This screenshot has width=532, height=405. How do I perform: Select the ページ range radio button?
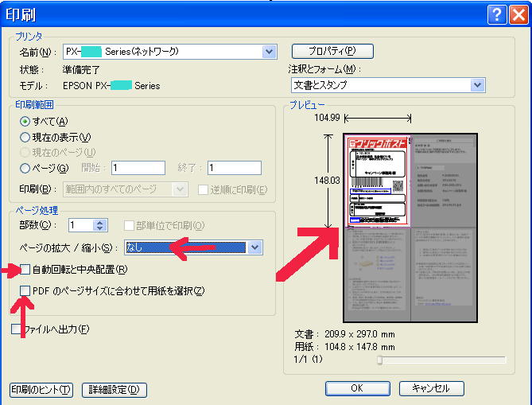click(x=25, y=168)
